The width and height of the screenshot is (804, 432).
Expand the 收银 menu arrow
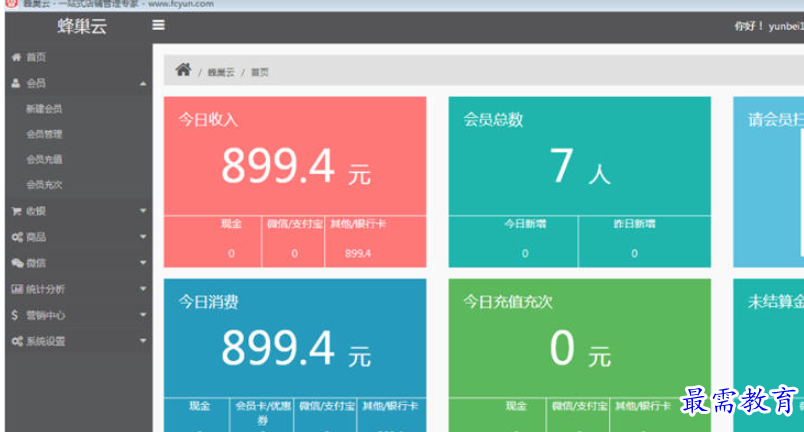[x=143, y=211]
